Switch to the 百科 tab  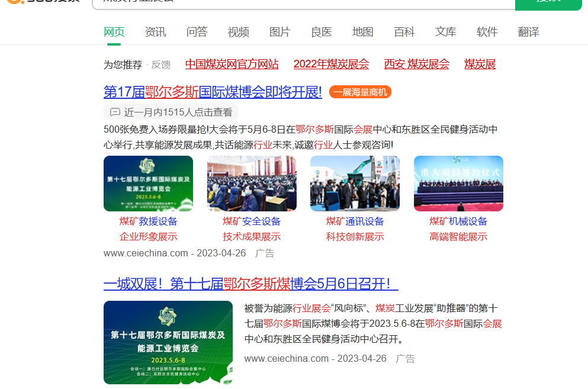point(404,32)
